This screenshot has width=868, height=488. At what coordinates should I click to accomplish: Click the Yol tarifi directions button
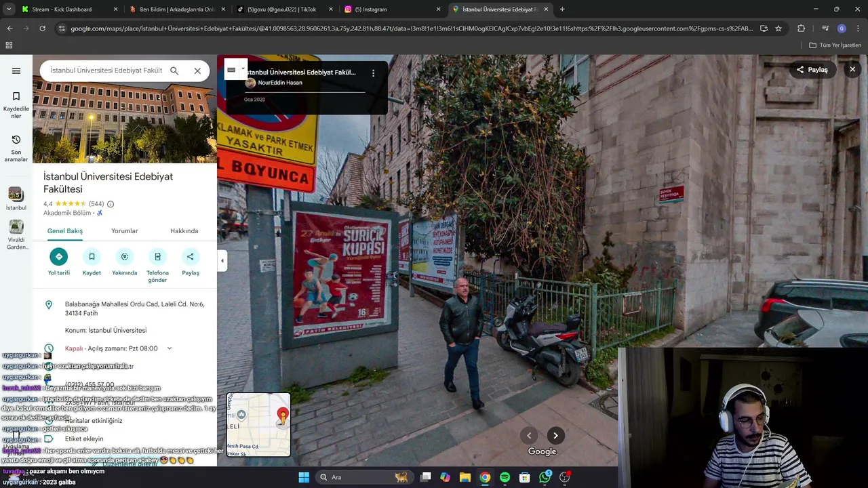tap(59, 262)
